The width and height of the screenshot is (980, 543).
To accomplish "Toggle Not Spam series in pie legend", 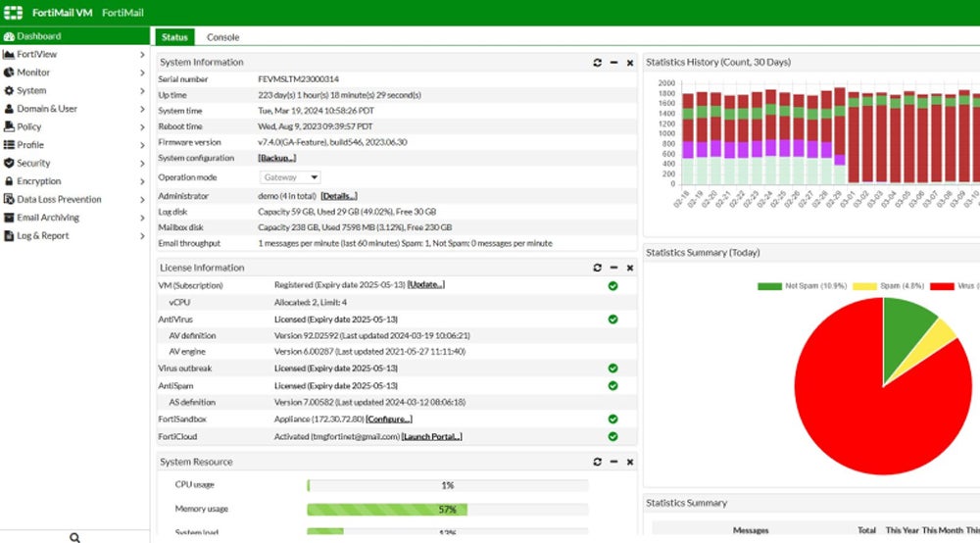I will coord(802,286).
